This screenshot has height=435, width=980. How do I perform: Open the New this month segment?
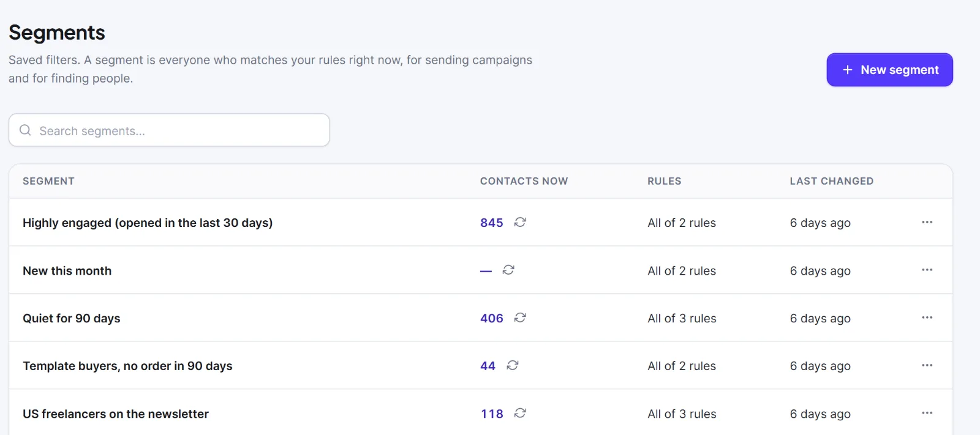click(x=67, y=270)
